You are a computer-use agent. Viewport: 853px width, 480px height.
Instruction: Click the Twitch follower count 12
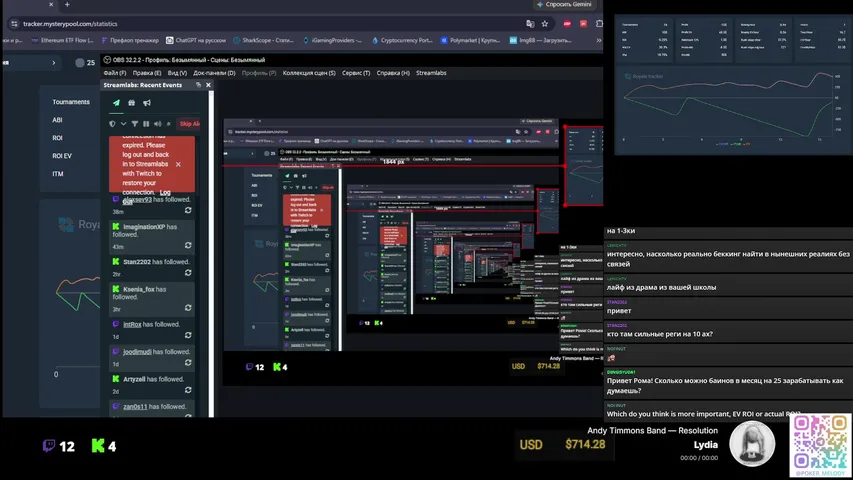coord(59,447)
